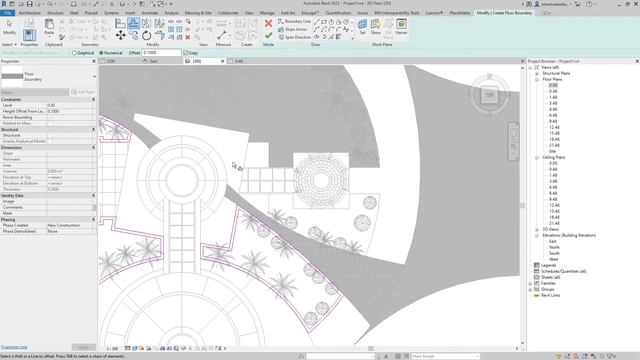Switch to the Manage ribbon tab
640x360 pixels.
267,13
